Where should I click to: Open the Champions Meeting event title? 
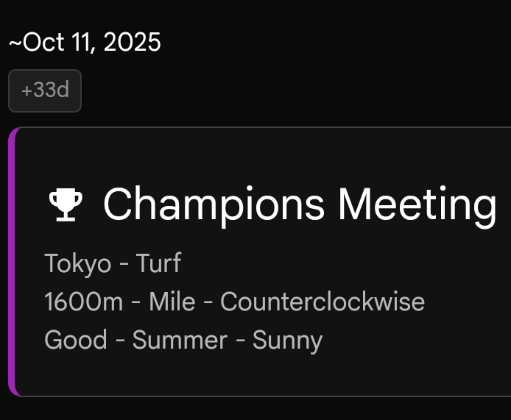pyautogui.click(x=300, y=204)
